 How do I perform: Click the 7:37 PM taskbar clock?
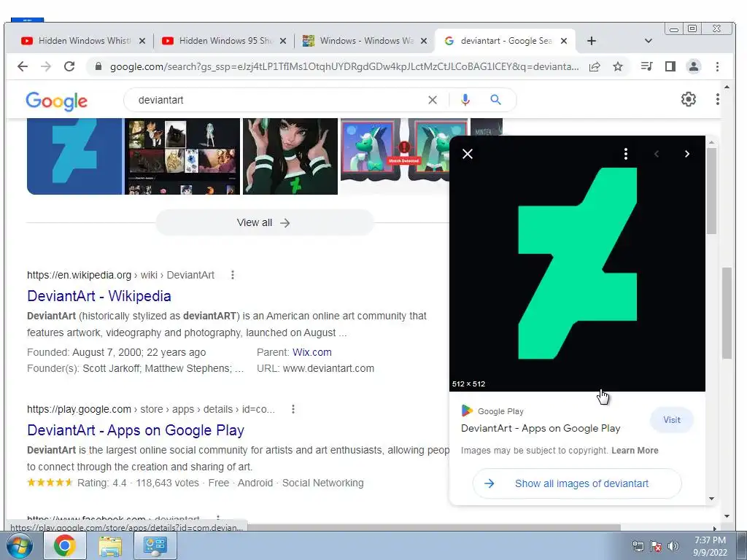(x=710, y=540)
